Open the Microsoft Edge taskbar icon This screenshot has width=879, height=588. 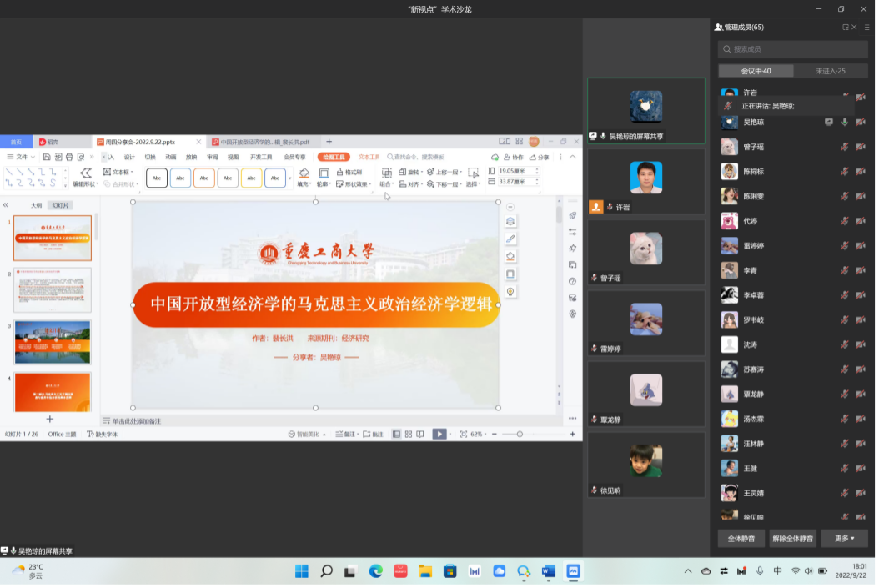pos(376,571)
